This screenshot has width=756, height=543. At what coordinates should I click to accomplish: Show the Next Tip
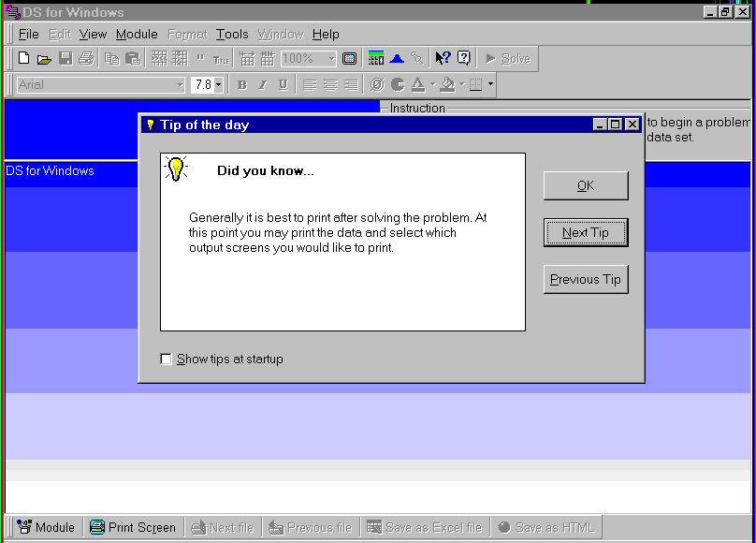tap(586, 232)
